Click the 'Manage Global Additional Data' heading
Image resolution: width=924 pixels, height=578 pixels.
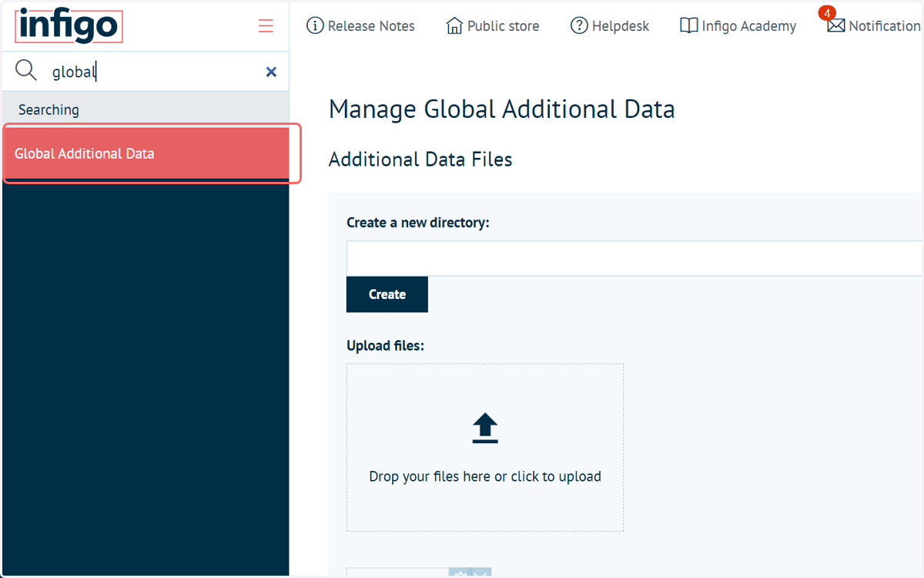502,109
